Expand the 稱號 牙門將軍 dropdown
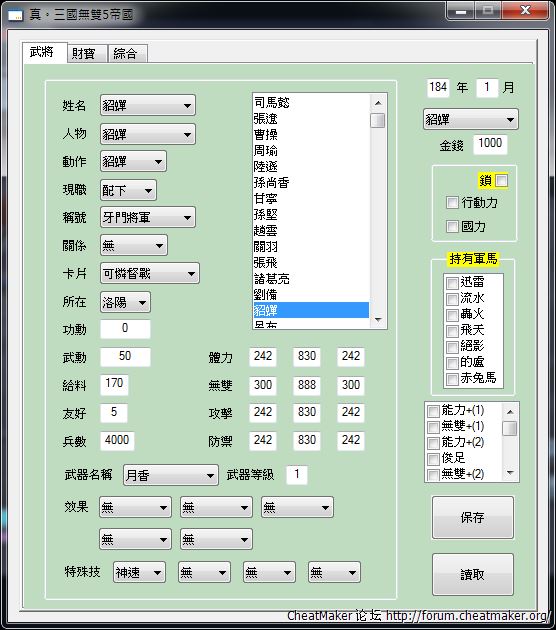Screen dimensions: 556x630 [147, 217]
